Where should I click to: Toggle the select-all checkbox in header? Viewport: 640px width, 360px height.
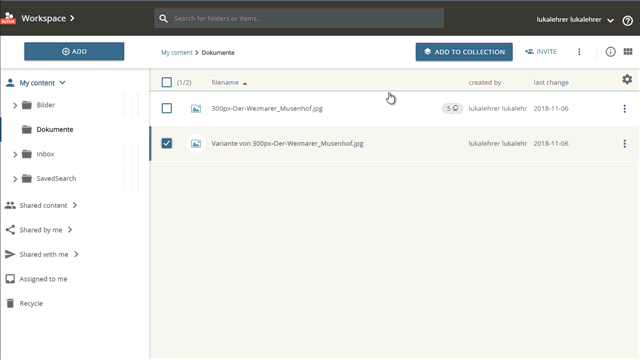tap(167, 82)
